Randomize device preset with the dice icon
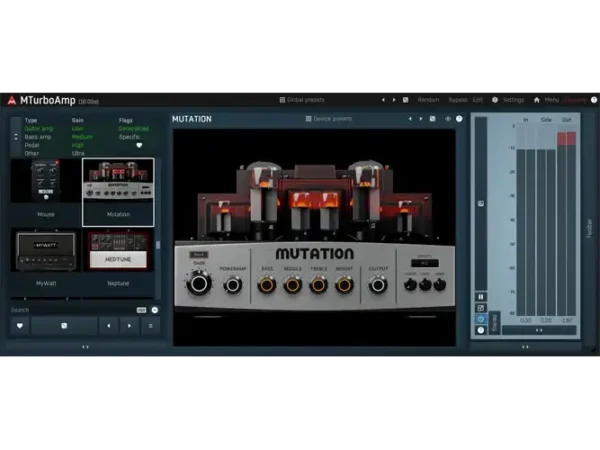600x450 pixels. (432, 119)
